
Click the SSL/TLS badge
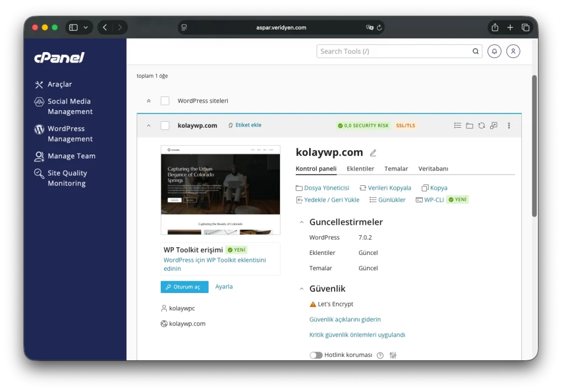click(x=406, y=126)
